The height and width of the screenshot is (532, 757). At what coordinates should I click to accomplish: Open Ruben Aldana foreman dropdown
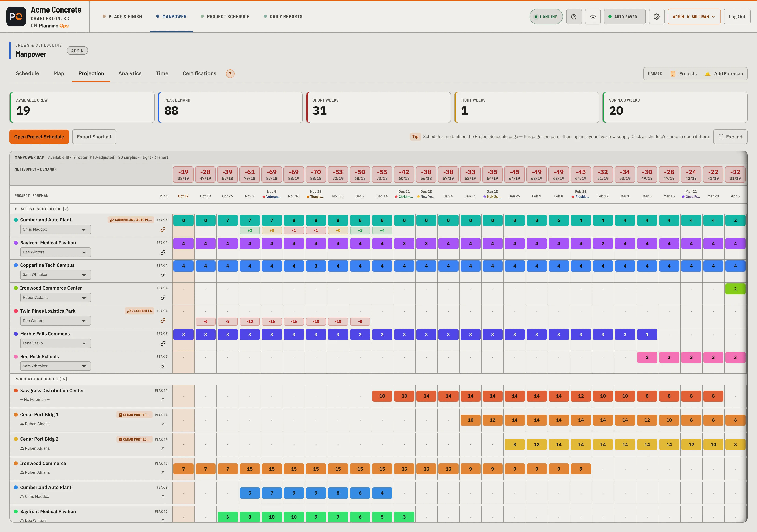(x=55, y=298)
